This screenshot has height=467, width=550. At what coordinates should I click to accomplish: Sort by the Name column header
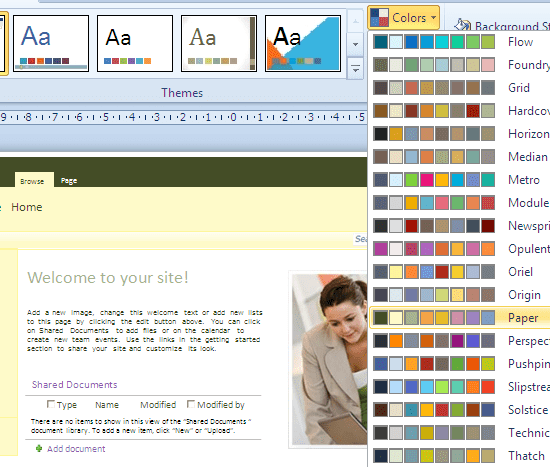point(107,405)
